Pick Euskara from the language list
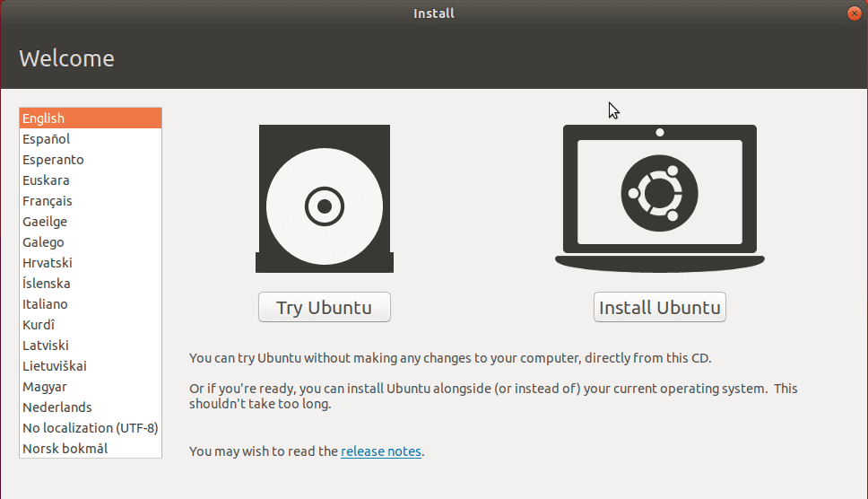The height and width of the screenshot is (499, 868). click(x=91, y=180)
